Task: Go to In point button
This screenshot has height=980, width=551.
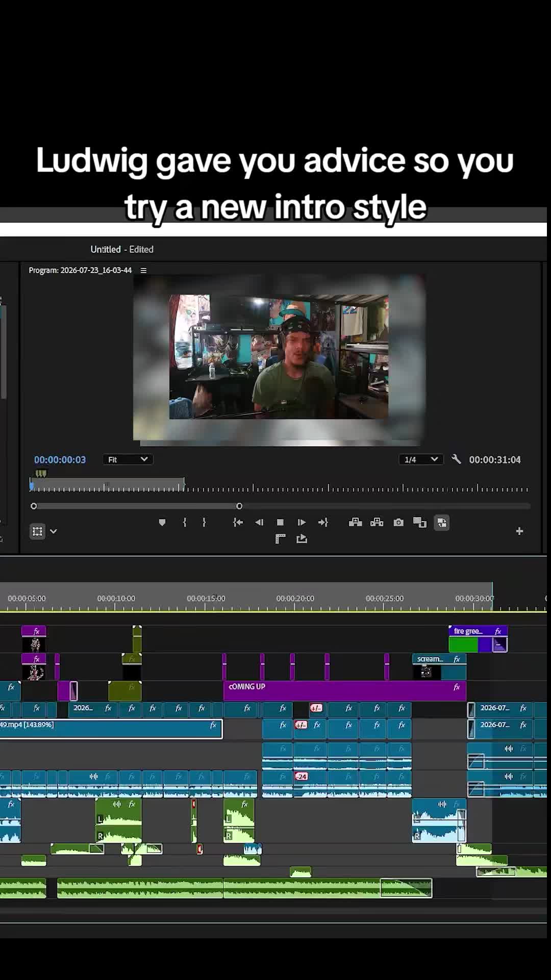Action: point(238,522)
